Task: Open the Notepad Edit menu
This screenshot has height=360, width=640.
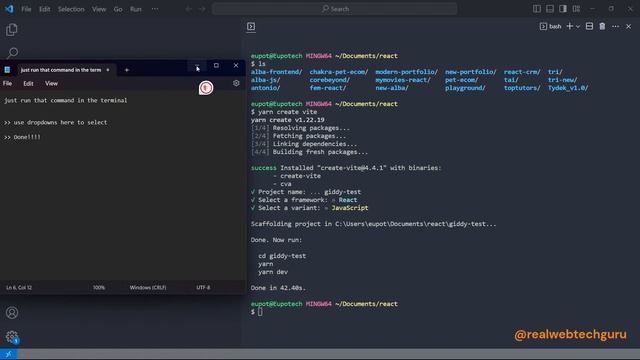Action: pyautogui.click(x=28, y=83)
